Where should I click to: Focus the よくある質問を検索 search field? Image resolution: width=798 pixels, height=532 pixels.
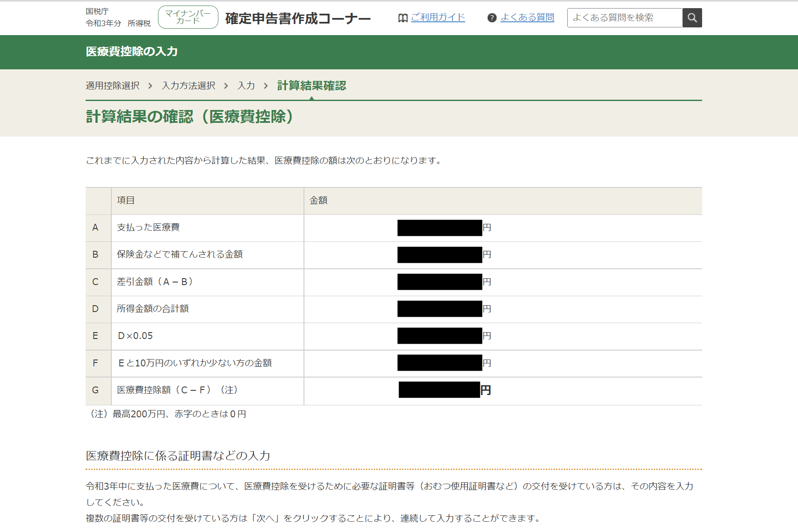click(625, 18)
